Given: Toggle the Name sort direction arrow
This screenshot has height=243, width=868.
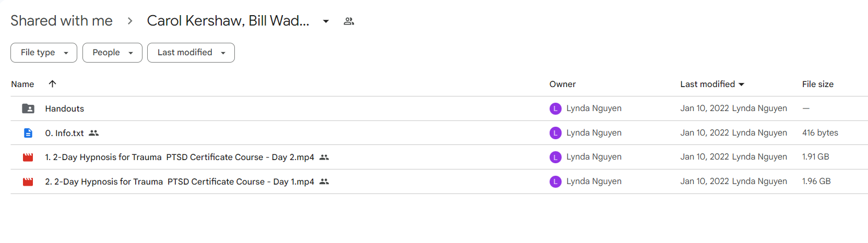Looking at the screenshot, I should pos(52,83).
